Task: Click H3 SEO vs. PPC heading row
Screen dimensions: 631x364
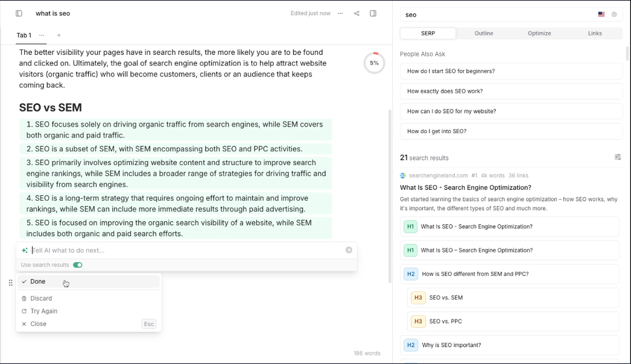Action: 513,321
